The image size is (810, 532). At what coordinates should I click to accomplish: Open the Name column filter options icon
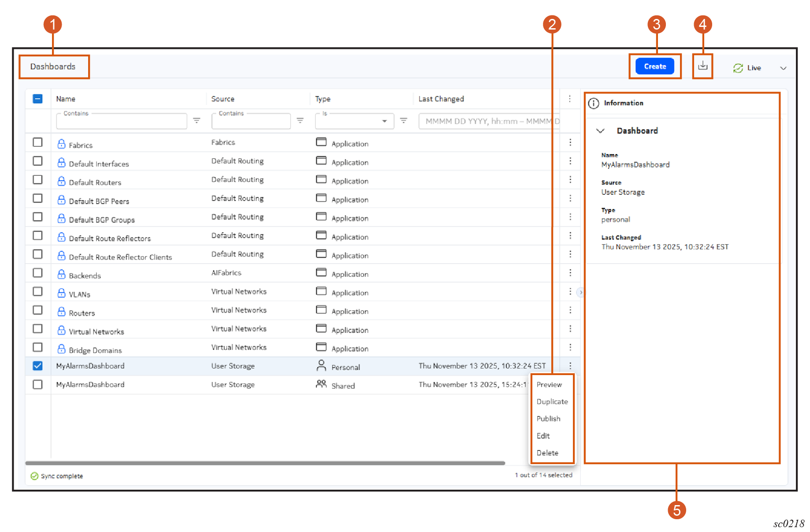tap(197, 120)
